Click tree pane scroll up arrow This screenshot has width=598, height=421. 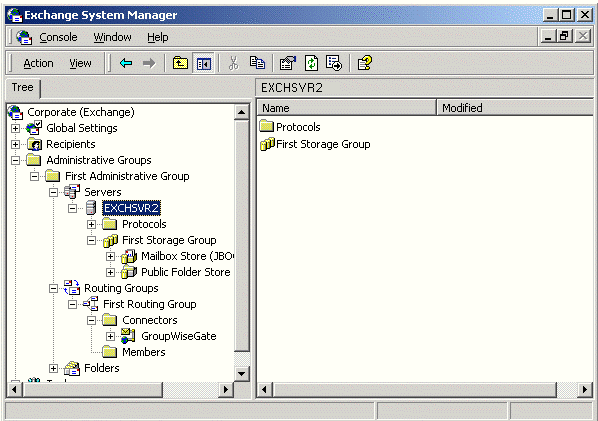[x=241, y=112]
